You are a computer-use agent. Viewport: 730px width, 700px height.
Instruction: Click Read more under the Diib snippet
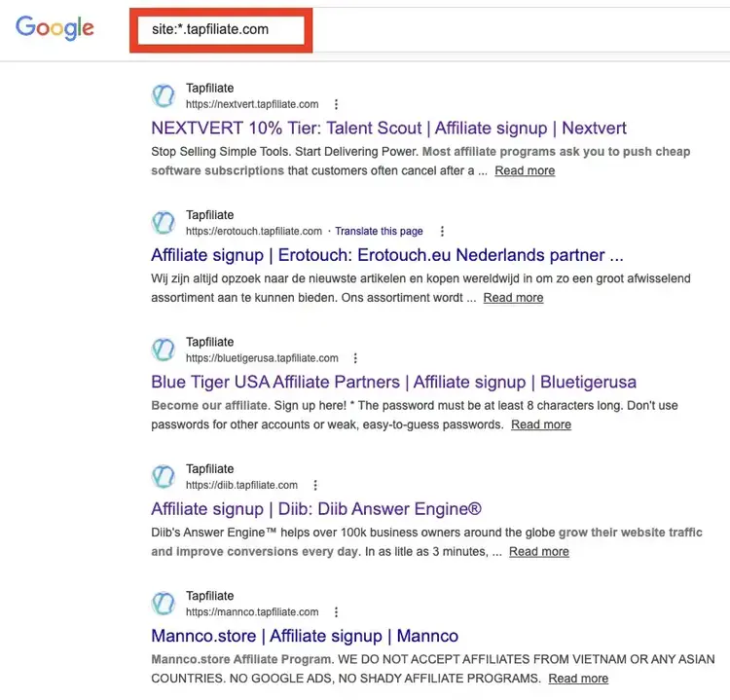click(x=538, y=552)
